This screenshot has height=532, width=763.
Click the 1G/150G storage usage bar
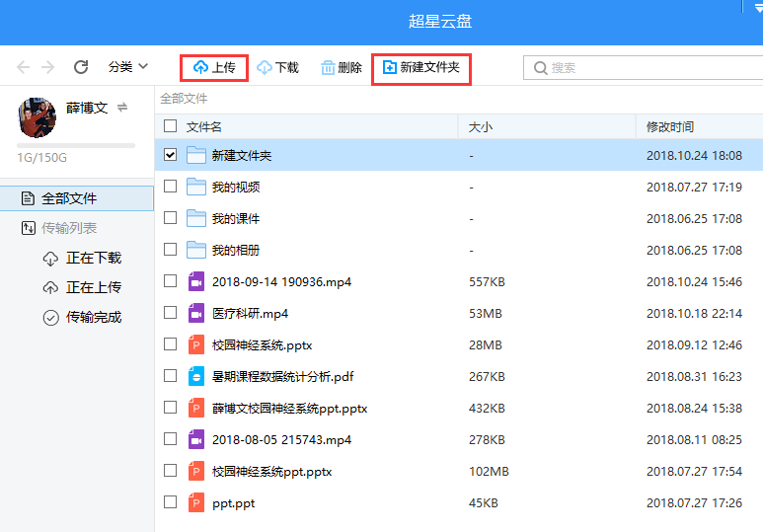click(x=76, y=145)
